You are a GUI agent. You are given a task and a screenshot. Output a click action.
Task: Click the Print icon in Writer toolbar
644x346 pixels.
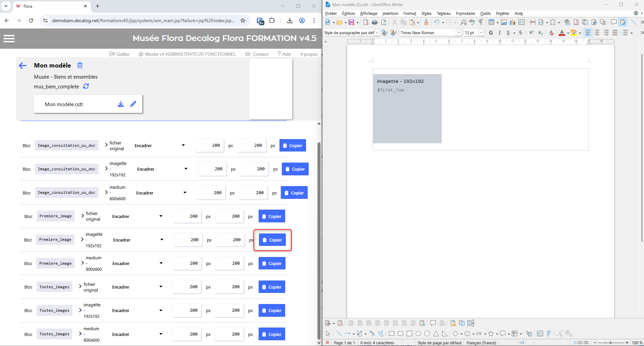pyautogui.click(x=375, y=23)
